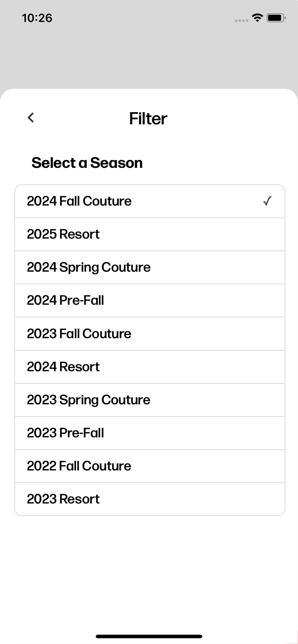
Task: Pick the 2024 Pre-Fall season
Action: (x=150, y=300)
